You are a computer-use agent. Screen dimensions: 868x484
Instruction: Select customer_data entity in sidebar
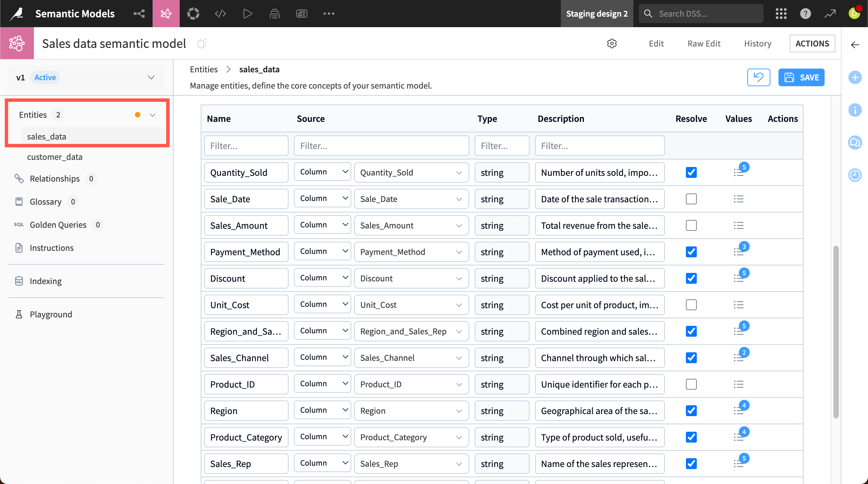pyautogui.click(x=55, y=156)
